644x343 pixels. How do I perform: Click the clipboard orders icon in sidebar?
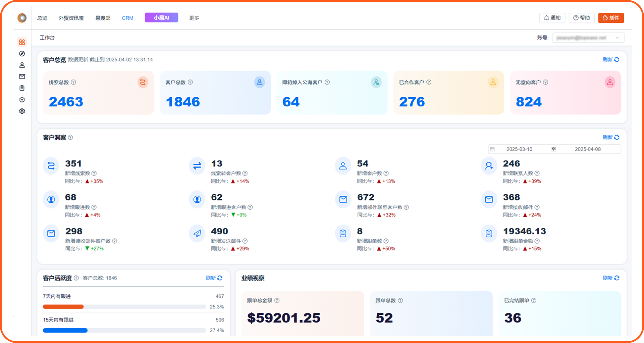(22, 88)
